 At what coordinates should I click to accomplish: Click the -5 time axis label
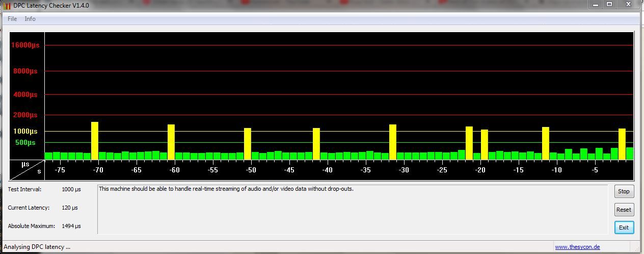(x=595, y=170)
